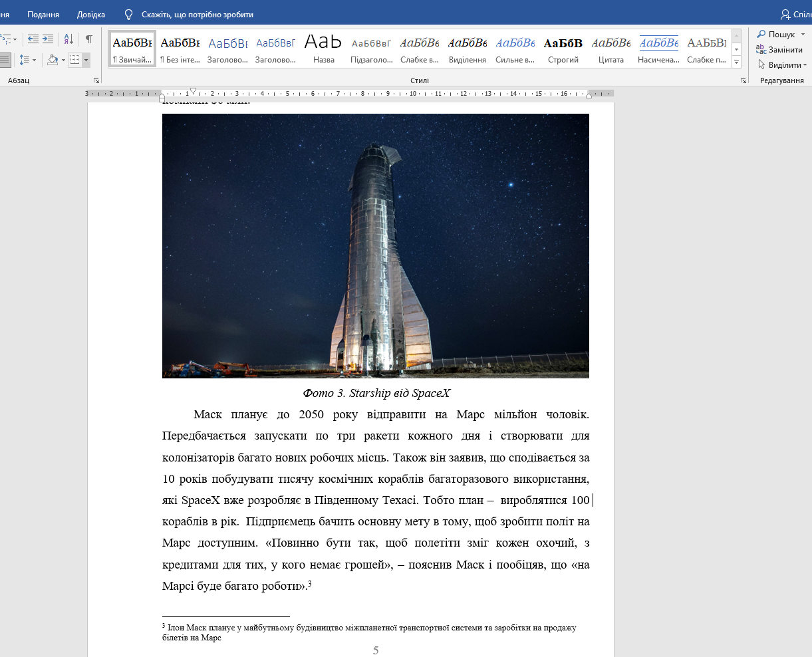Screen dimensions: 812x657
Task: Click the Shading paint bucket icon
Action: point(53,60)
